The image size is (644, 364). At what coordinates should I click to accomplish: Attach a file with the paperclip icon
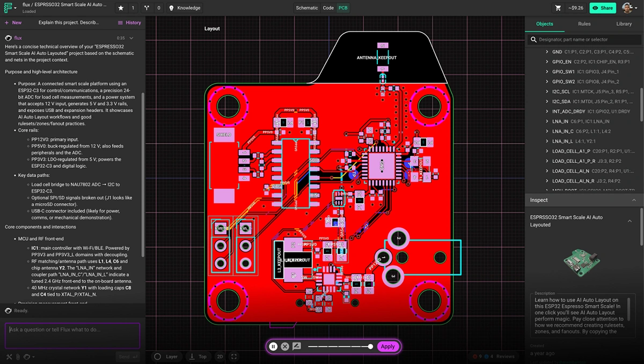[18, 356]
